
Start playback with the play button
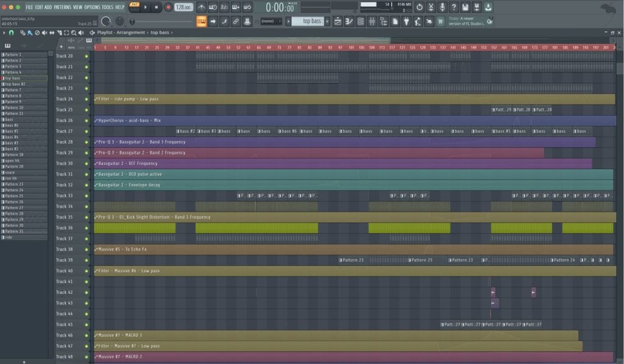click(146, 7)
